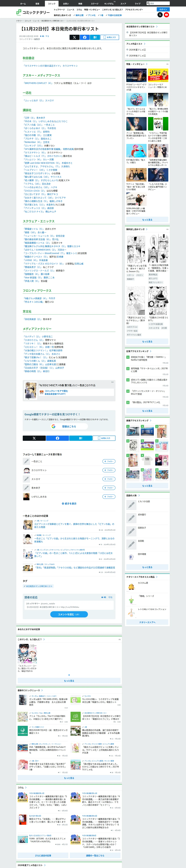The height and width of the screenshot is (868, 186).
Task: Open the chevron beside 無料試し読みマンガ sidebar heading
Action: [146, 229]
